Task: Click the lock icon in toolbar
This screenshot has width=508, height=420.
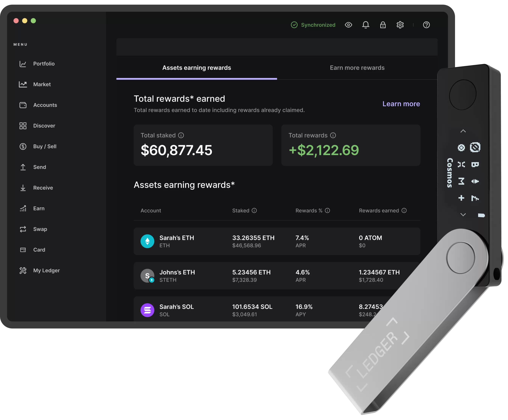Action: [383, 24]
